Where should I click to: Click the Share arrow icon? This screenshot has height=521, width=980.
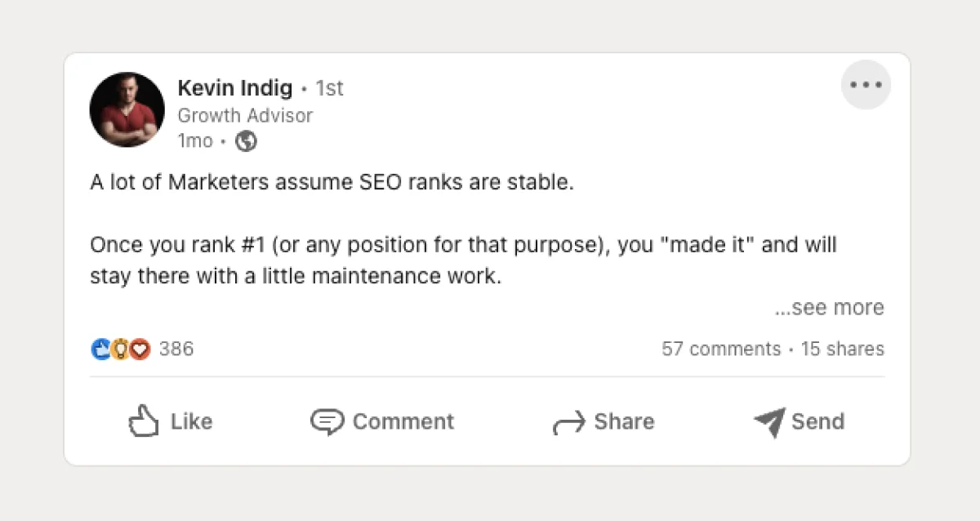click(x=570, y=421)
